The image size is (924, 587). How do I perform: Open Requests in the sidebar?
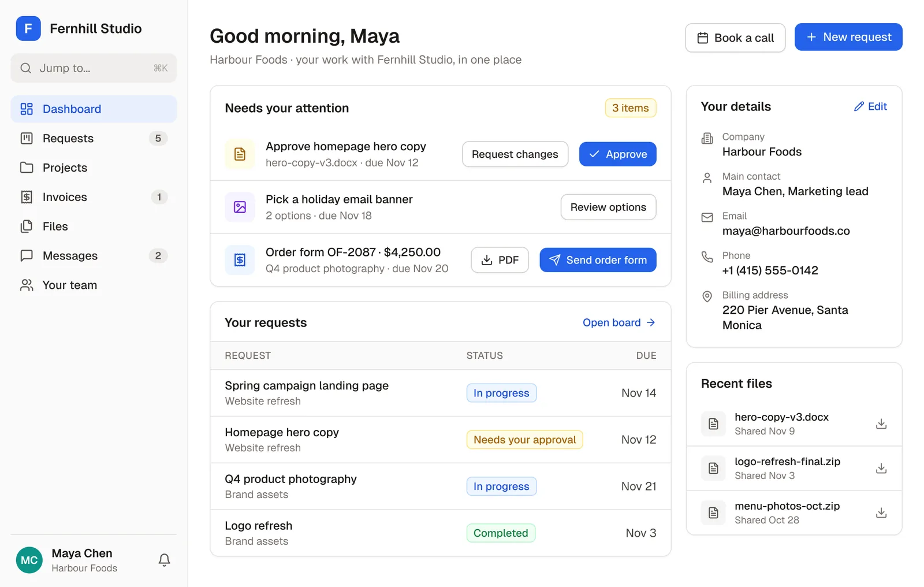94,138
